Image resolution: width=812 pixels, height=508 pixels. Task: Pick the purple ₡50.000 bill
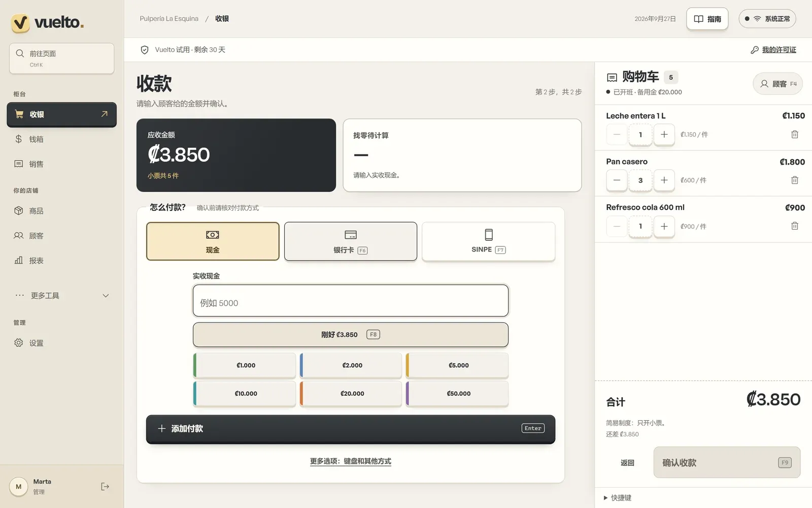click(457, 394)
